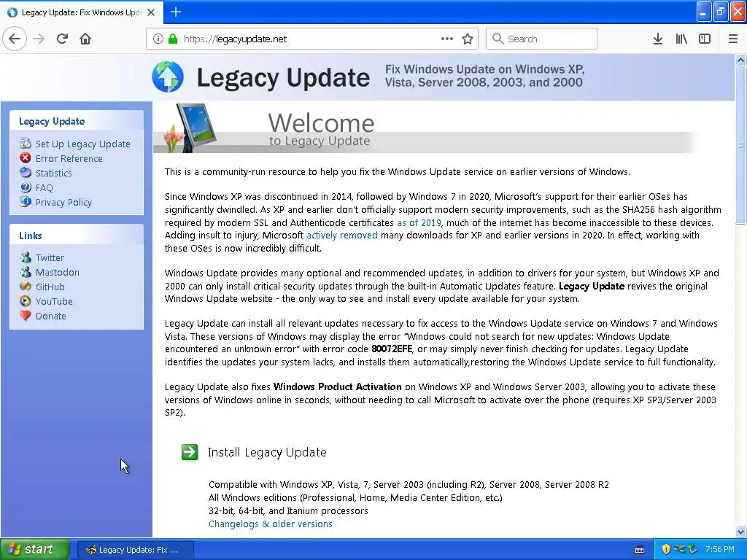
Task: Click the page scrollbar up arrow
Action: point(740,60)
